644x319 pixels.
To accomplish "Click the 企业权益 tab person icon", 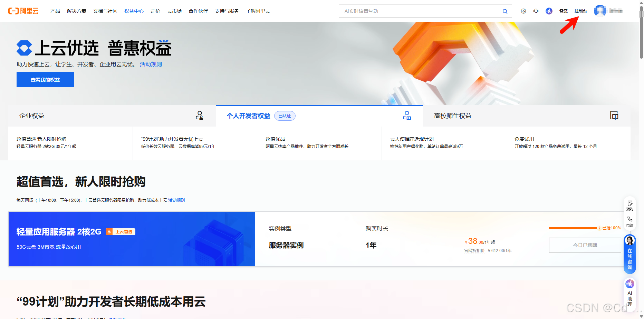I will click(199, 116).
